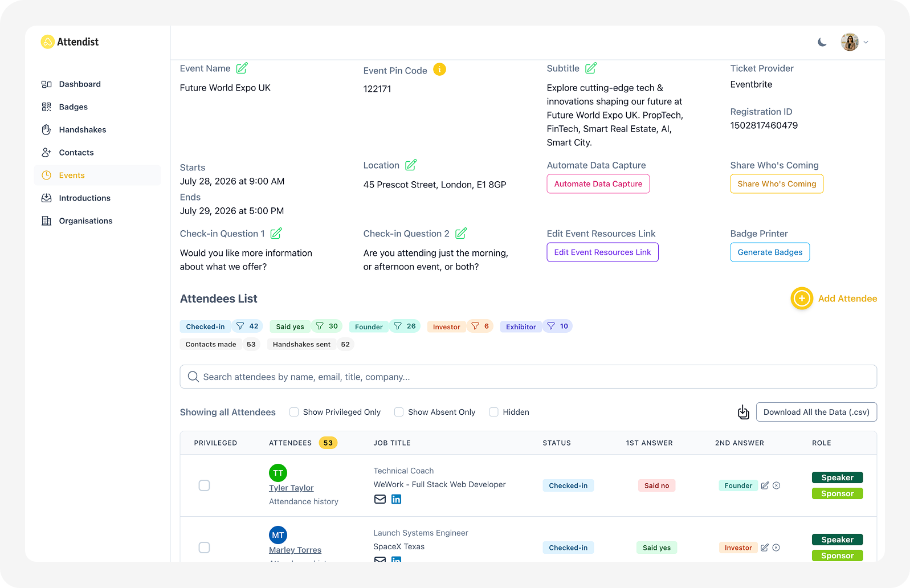The image size is (910, 588).
Task: Open Badges in the sidebar
Action: tap(97, 107)
